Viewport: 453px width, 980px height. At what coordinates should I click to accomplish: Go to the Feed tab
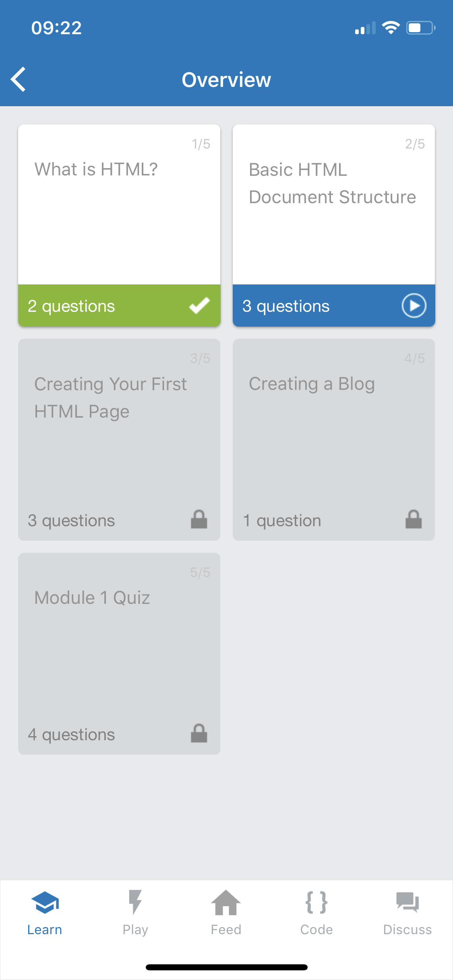[226, 913]
